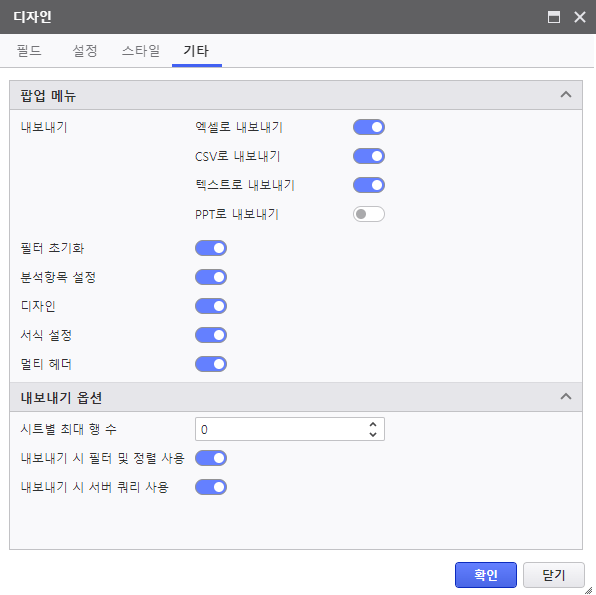Disable 엑셀로 내보내기 toggle

[369, 127]
